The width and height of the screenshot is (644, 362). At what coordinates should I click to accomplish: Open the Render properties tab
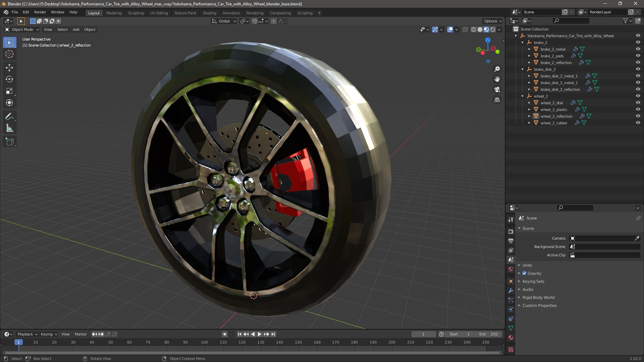(x=511, y=232)
